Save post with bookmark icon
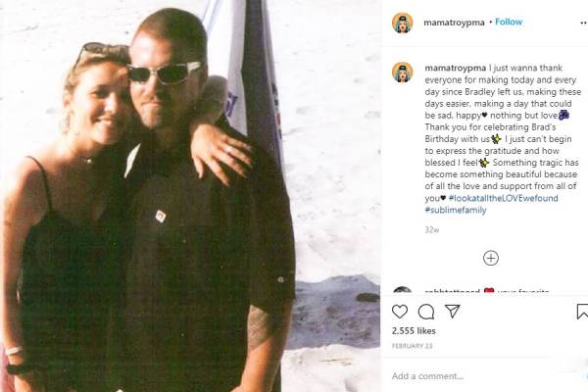This screenshot has height=392, width=588. [x=582, y=312]
